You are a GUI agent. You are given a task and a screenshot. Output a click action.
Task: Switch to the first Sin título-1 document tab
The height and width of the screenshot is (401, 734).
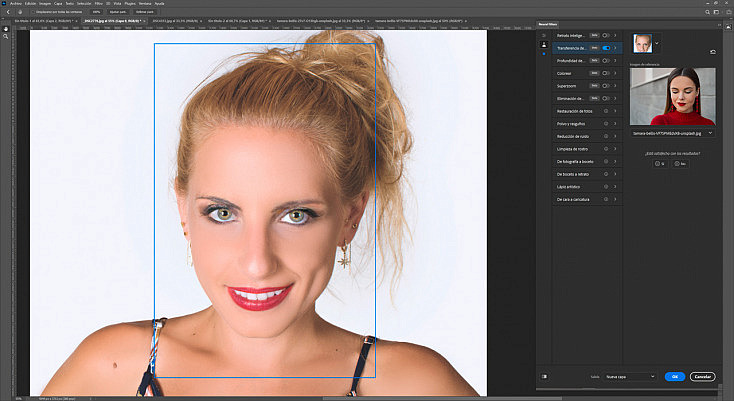[44, 21]
